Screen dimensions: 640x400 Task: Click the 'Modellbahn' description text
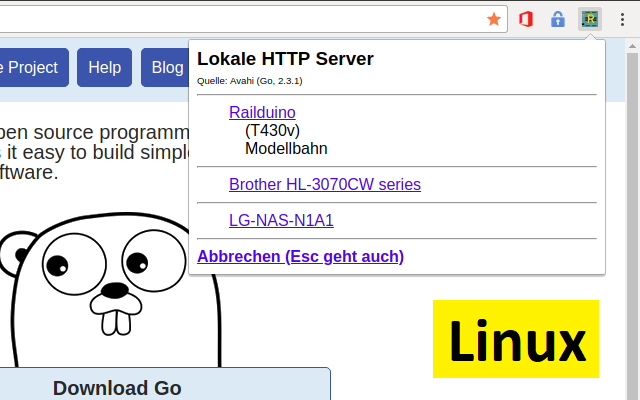[x=286, y=149]
